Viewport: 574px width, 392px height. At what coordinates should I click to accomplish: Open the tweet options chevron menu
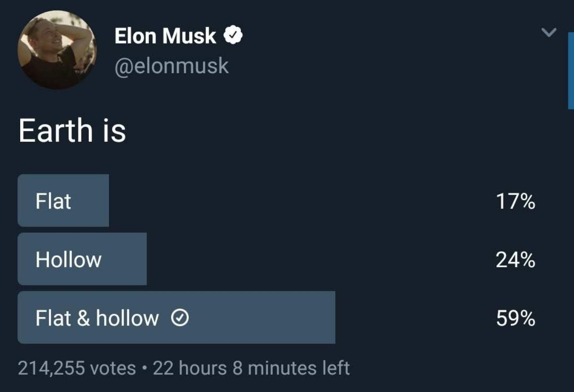point(548,32)
